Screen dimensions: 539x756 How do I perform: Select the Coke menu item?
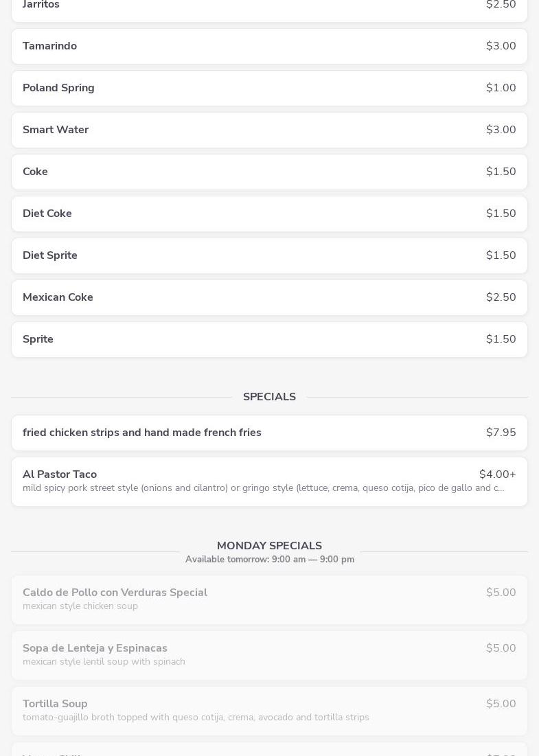269,172
